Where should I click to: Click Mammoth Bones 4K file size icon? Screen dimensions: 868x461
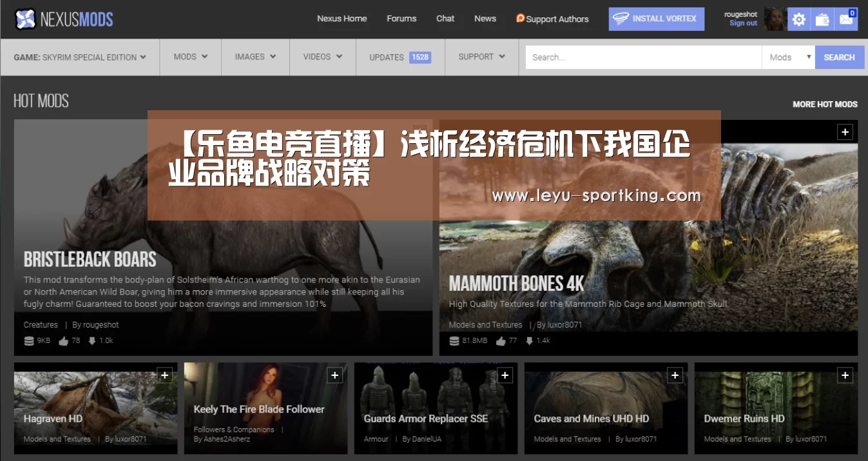(454, 341)
